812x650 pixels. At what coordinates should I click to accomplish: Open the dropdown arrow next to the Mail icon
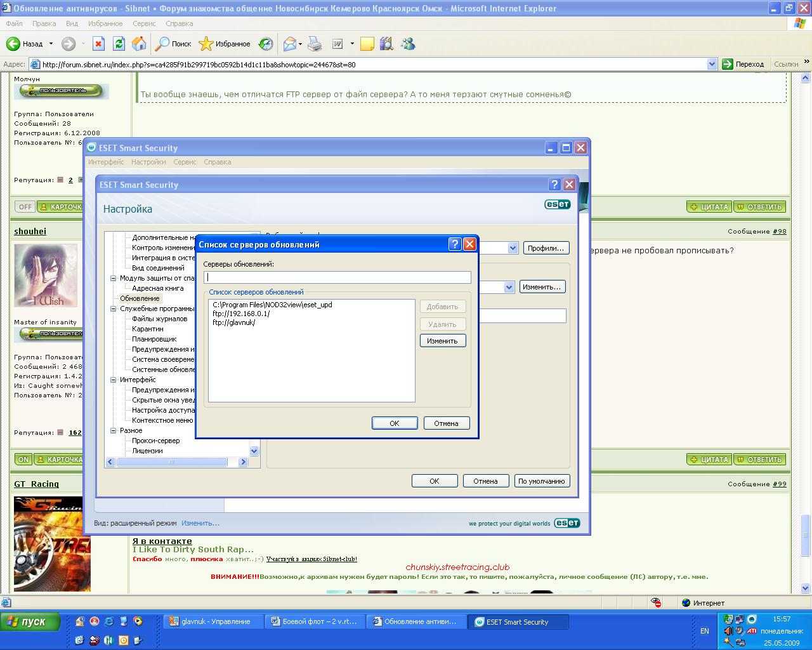300,44
